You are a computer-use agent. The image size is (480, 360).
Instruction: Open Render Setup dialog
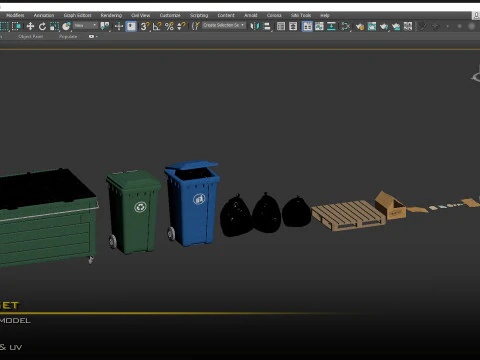[360, 26]
